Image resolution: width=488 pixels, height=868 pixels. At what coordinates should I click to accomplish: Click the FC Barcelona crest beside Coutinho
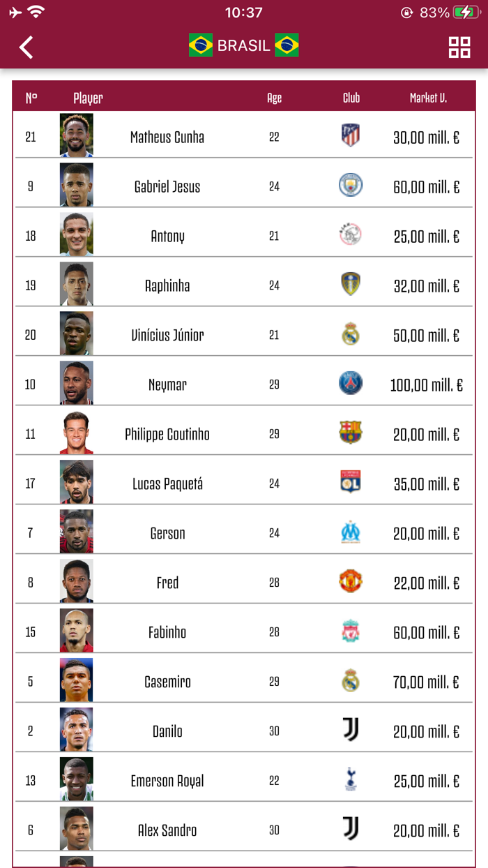(x=350, y=433)
